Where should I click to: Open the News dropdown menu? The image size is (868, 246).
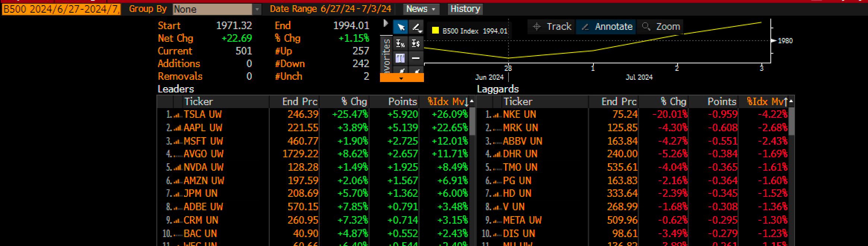click(421, 9)
